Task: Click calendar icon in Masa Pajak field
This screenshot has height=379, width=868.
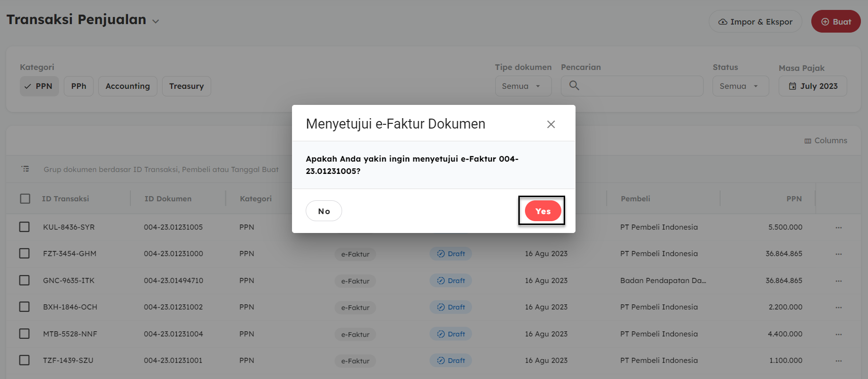Action: (x=792, y=86)
